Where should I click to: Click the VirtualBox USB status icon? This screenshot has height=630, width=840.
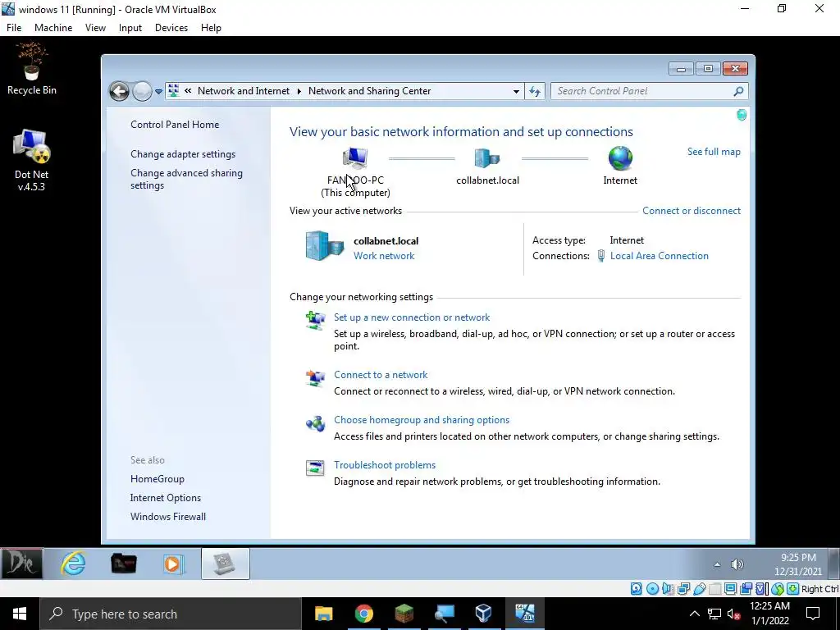(x=700, y=589)
